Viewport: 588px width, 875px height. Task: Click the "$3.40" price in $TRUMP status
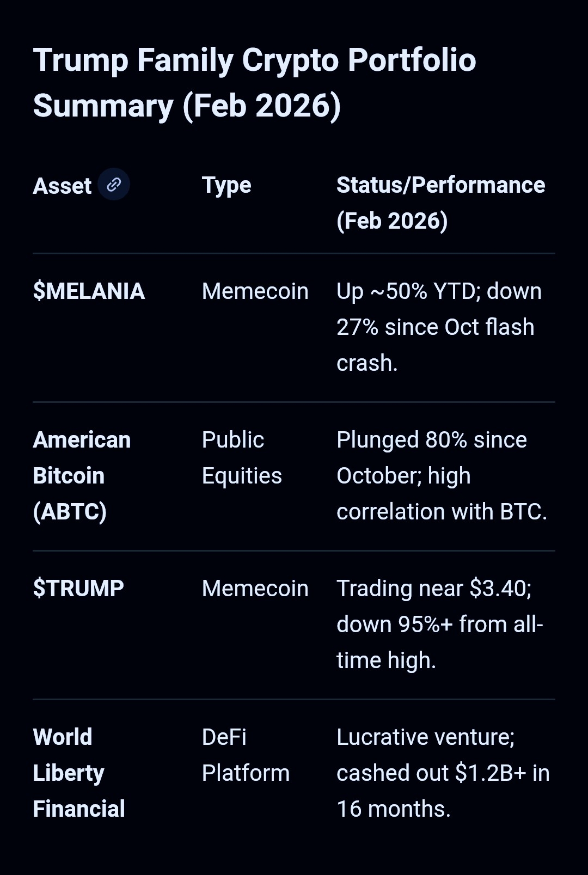coord(500,589)
